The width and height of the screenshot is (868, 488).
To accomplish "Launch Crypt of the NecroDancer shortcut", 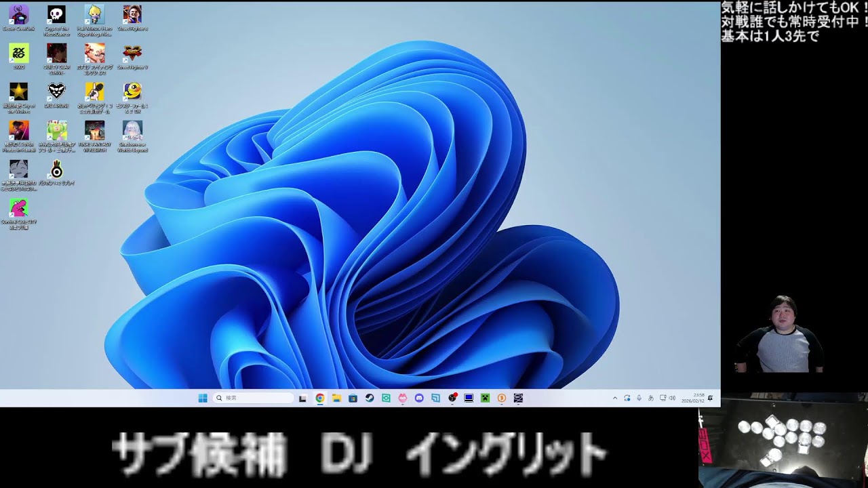I will (57, 19).
